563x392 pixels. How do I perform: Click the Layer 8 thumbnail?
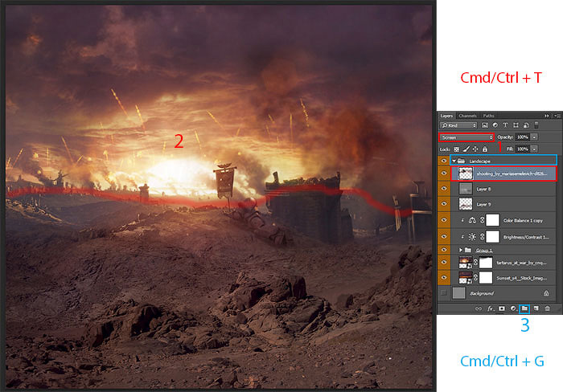click(x=466, y=189)
